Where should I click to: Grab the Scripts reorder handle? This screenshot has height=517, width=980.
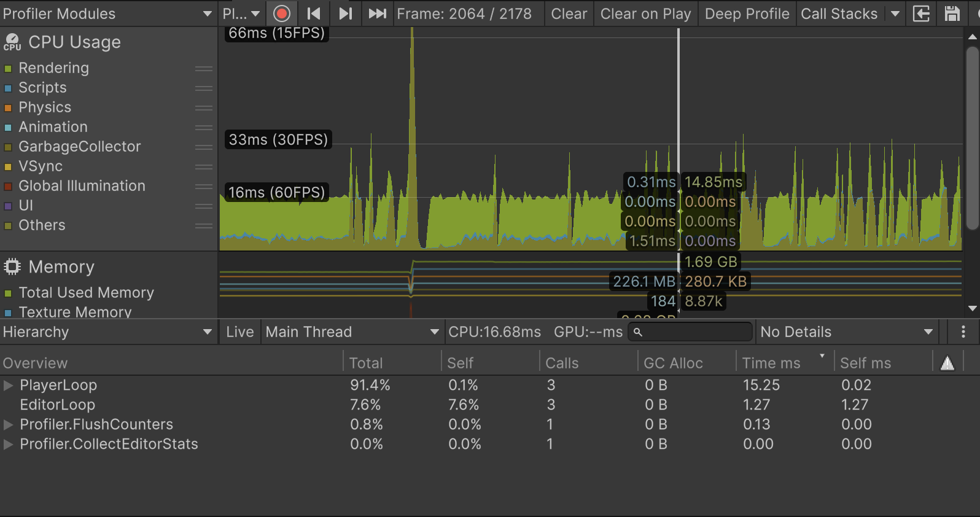(x=204, y=88)
